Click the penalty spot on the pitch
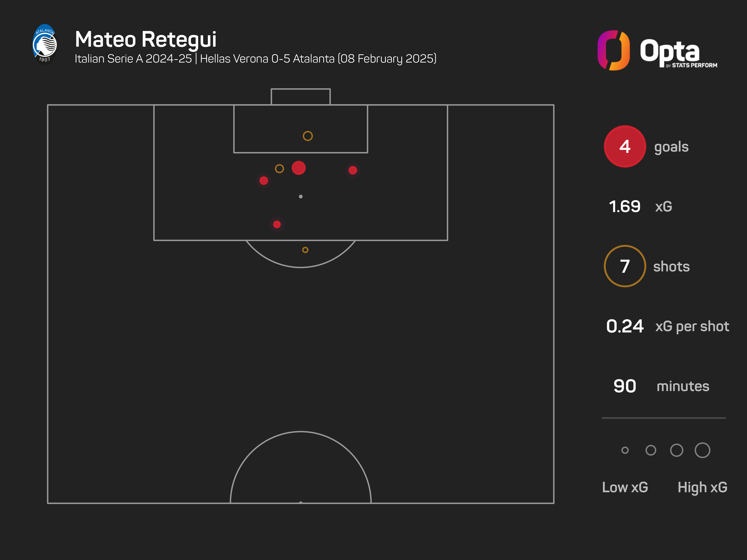 [300, 196]
